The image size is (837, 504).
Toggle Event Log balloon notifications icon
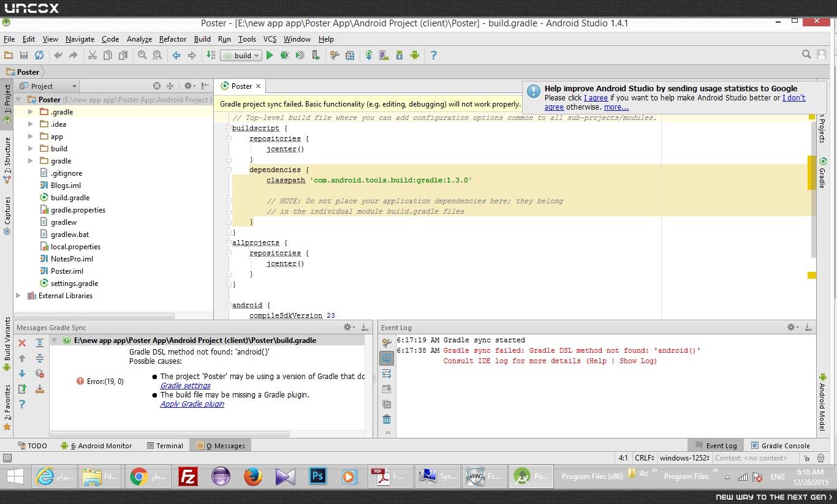pos(387,358)
